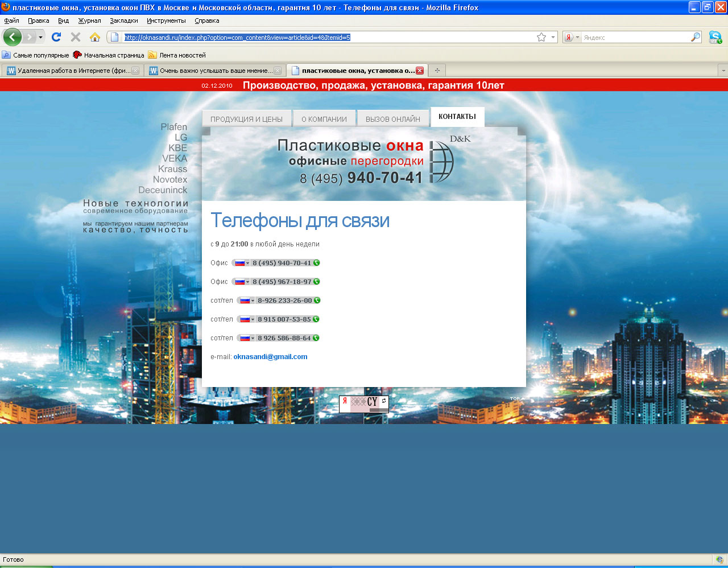Open the Инструменты menu

[x=166, y=20]
